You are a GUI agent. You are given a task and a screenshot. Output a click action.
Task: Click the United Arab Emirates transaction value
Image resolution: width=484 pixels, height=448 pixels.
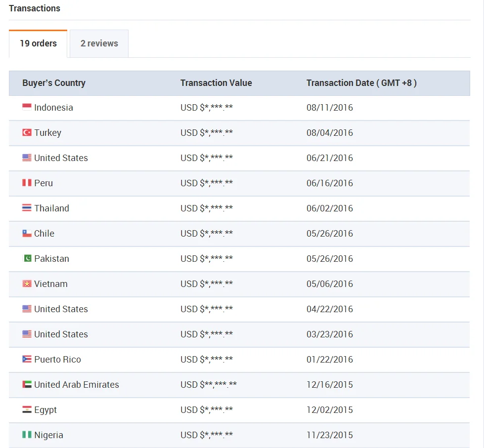208,385
